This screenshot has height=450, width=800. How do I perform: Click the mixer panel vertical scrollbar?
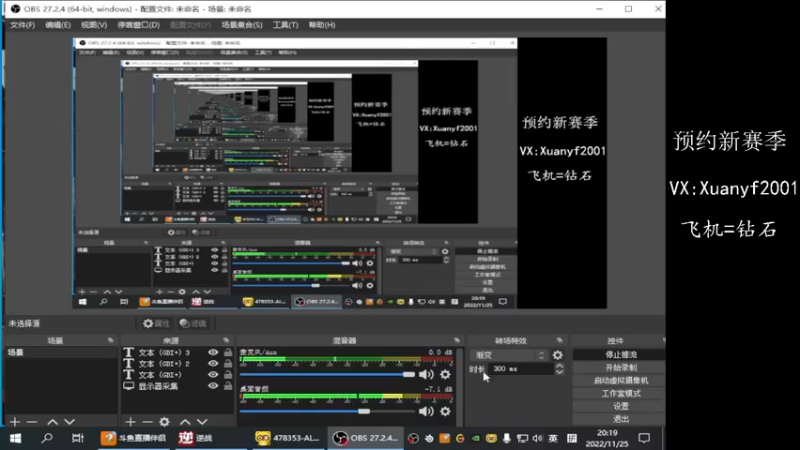point(461,386)
